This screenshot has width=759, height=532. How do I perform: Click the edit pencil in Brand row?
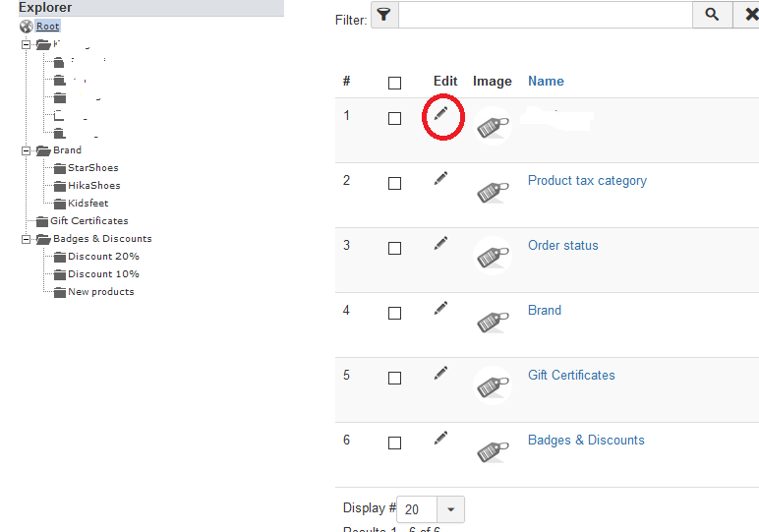tap(440, 308)
